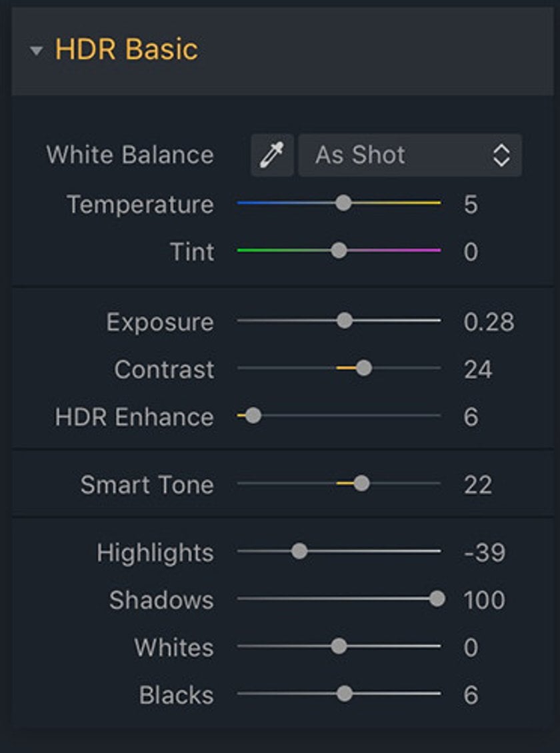Image resolution: width=560 pixels, height=753 pixels.
Task: Click the Highlights value -39 field
Action: coord(484,552)
